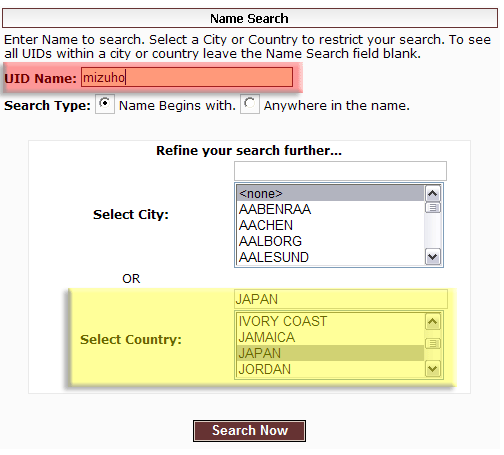The height and width of the screenshot is (455, 504).
Task: Select the Name Begins with radio button
Action: click(x=105, y=104)
